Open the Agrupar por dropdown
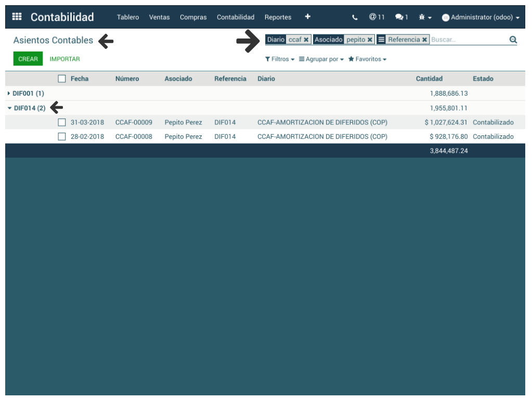 tap(321, 59)
